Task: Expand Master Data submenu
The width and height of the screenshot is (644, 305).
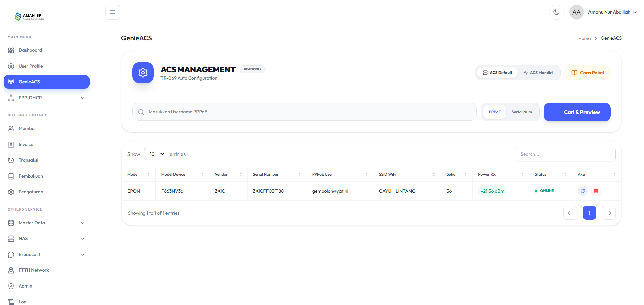Action: [x=46, y=223]
